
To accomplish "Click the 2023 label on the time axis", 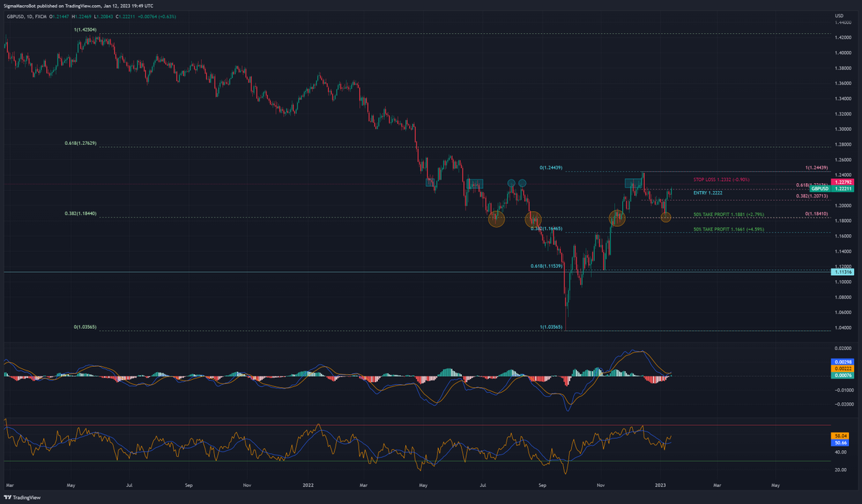I will point(660,485).
